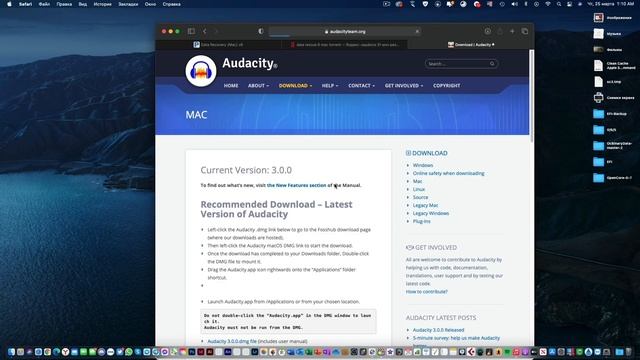Stop loading with address bar X

tap(417, 31)
